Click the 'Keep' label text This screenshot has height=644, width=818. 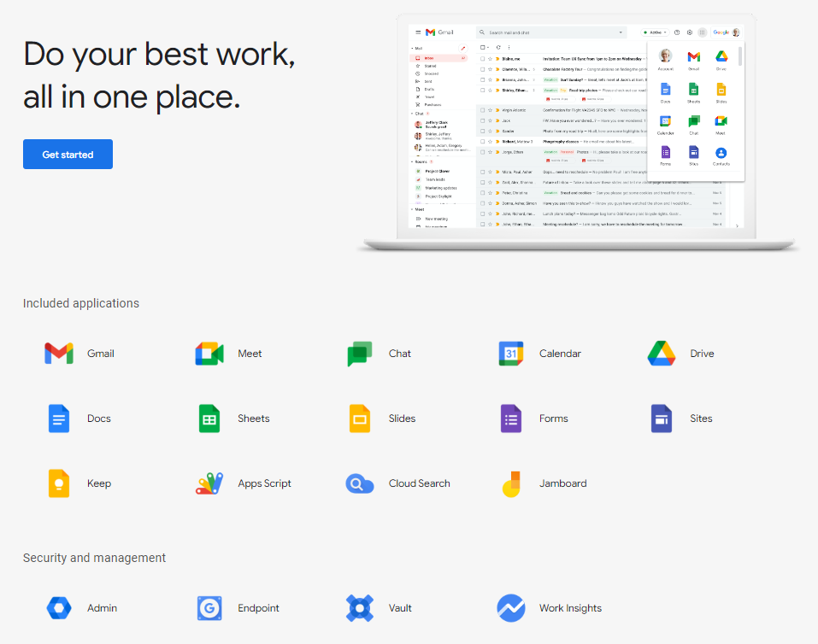point(99,483)
